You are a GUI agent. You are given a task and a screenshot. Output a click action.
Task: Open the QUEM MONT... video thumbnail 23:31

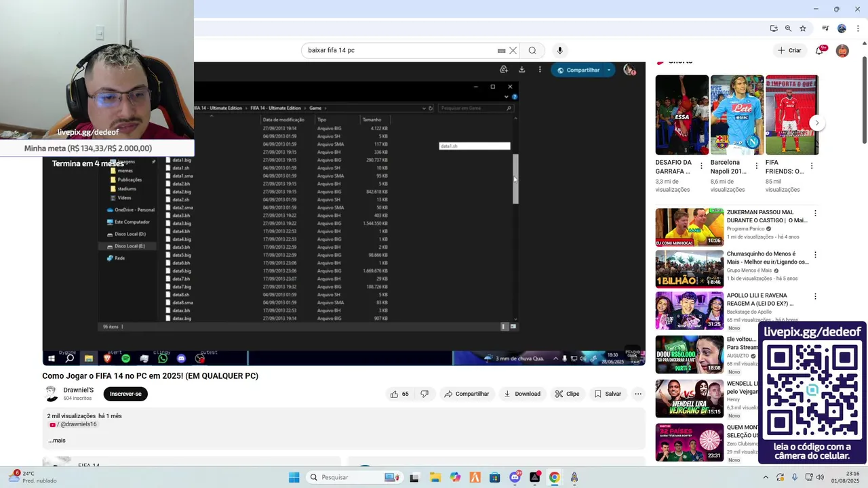point(689,442)
